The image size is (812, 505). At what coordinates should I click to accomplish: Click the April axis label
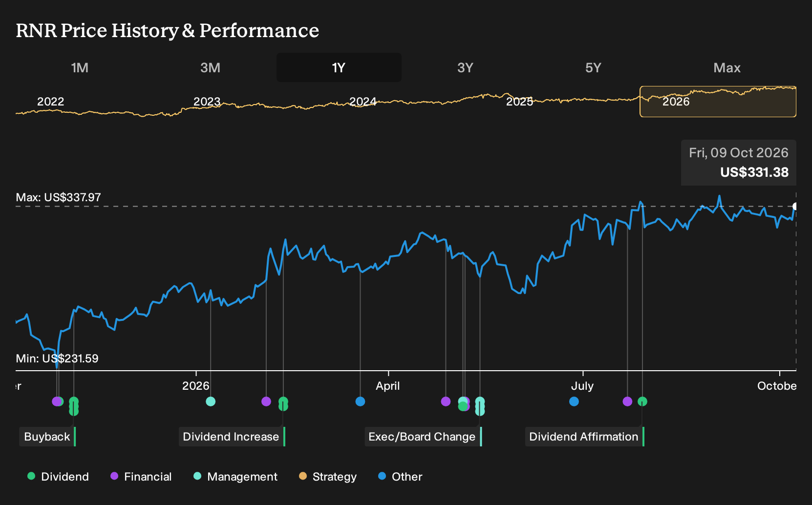[388, 386]
